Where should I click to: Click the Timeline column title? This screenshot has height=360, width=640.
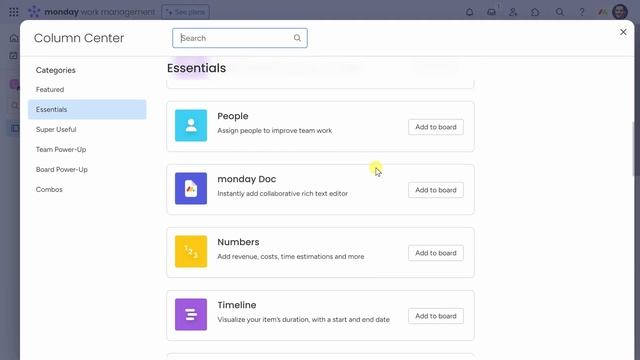(237, 305)
